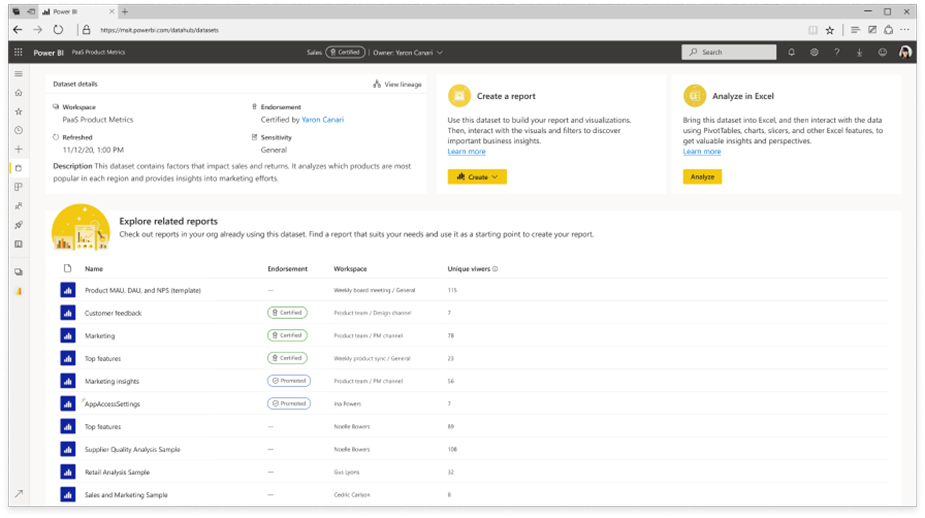Open Datasets icon in left sidebar
The width and height of the screenshot is (925, 518).
coord(19,168)
